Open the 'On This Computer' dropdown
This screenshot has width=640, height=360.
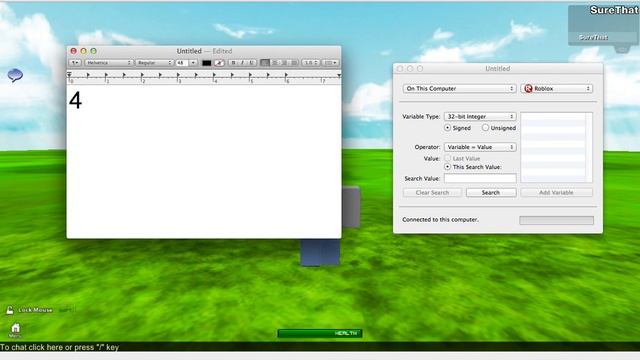(459, 89)
